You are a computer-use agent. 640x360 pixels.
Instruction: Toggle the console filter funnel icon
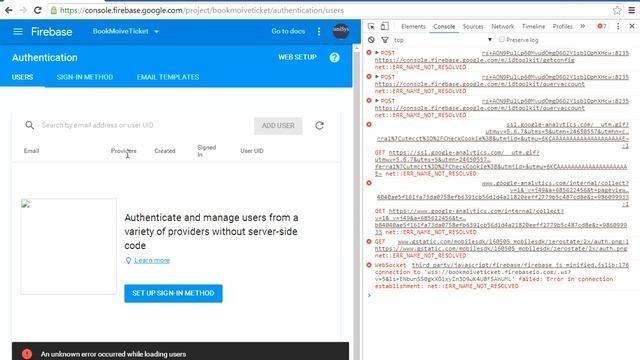(385, 40)
